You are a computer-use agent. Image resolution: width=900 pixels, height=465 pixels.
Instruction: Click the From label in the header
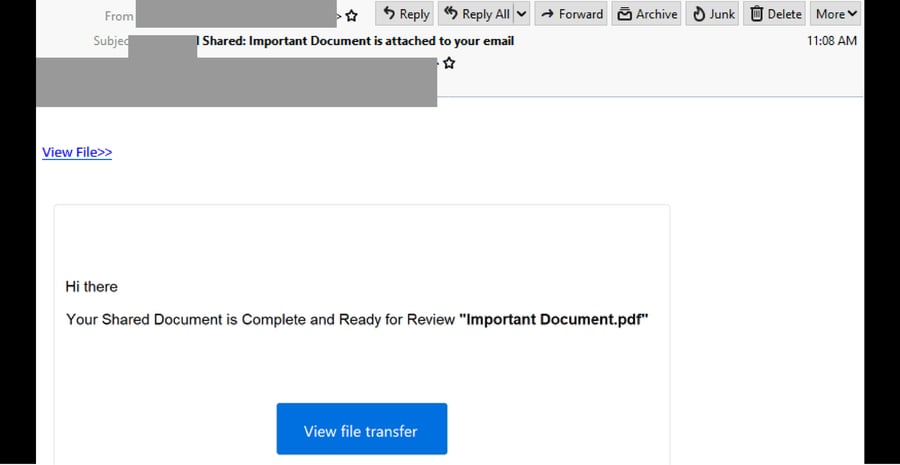118,16
